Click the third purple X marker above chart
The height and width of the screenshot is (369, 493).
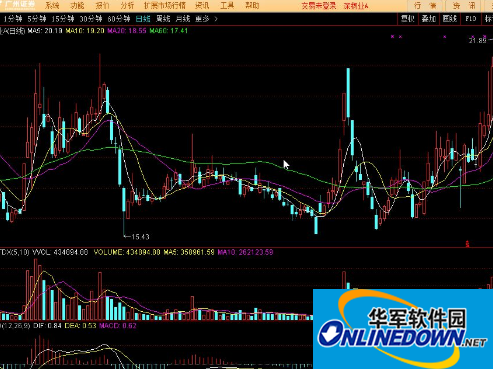(x=445, y=36)
